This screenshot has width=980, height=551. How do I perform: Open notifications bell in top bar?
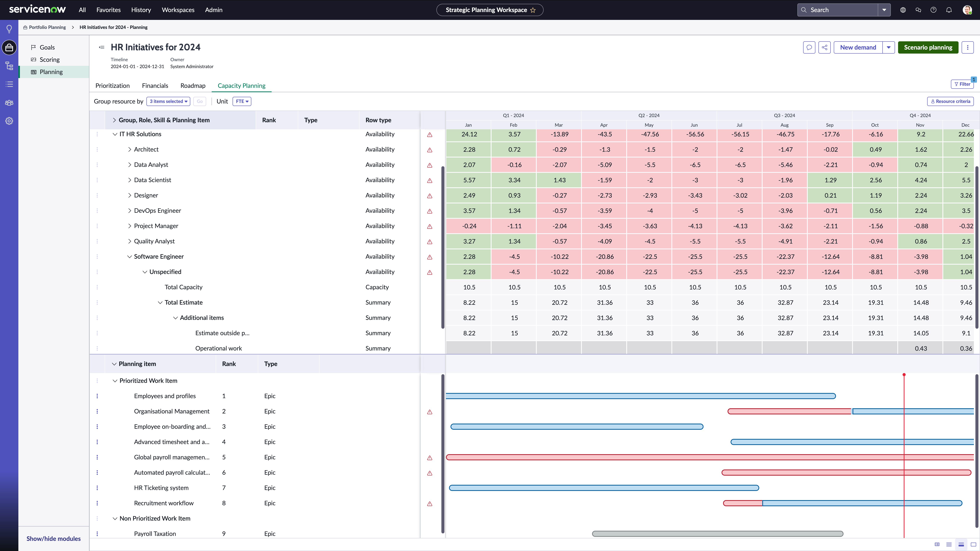coord(949,10)
